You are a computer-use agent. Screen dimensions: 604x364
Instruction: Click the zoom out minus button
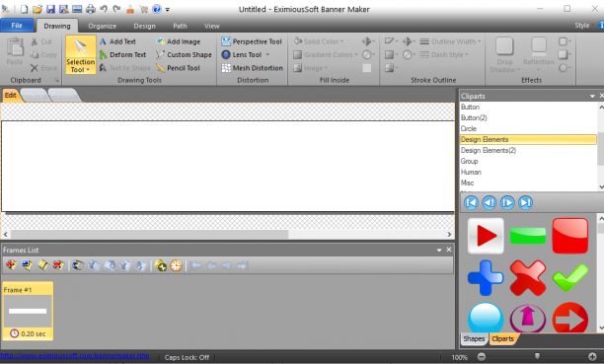coord(482,357)
